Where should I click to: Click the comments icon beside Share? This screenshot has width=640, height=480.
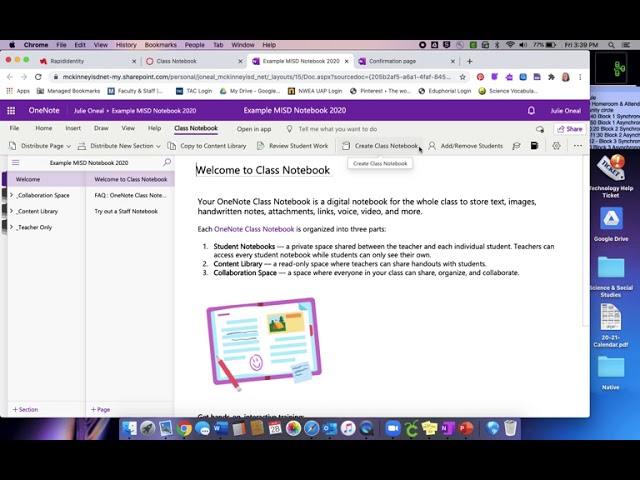(x=540, y=129)
